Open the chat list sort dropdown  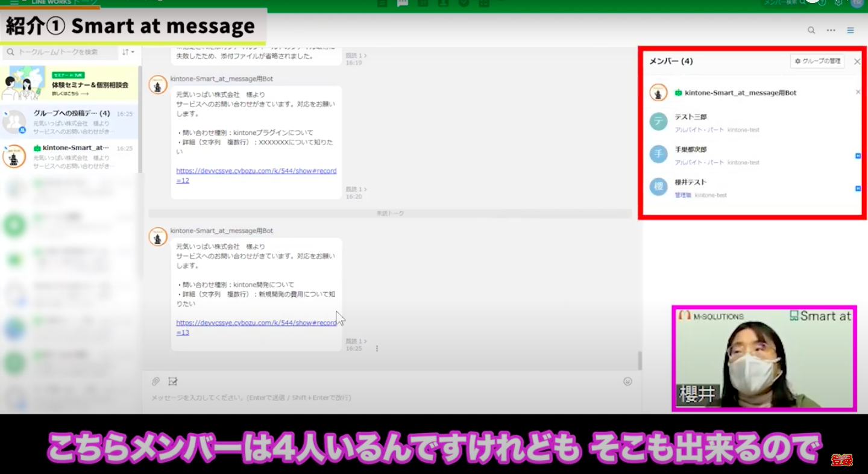(128, 52)
